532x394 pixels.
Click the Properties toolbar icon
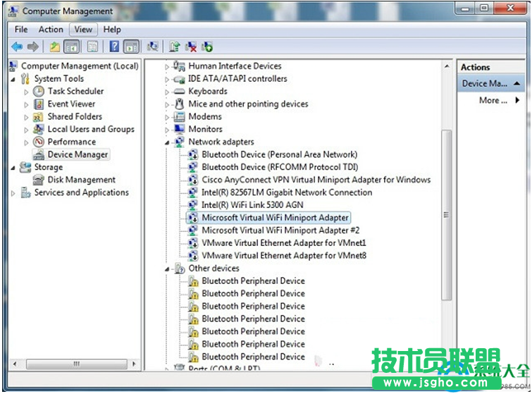[92, 47]
